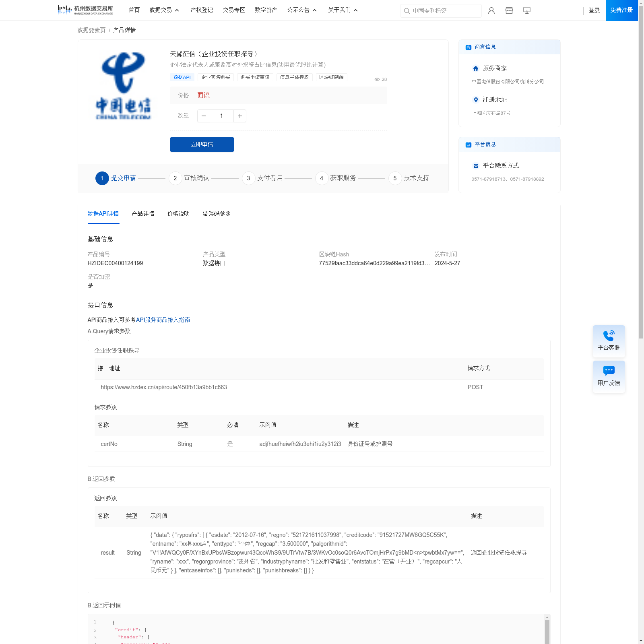Click the certNo parameter name
644x644 pixels.
(x=109, y=444)
